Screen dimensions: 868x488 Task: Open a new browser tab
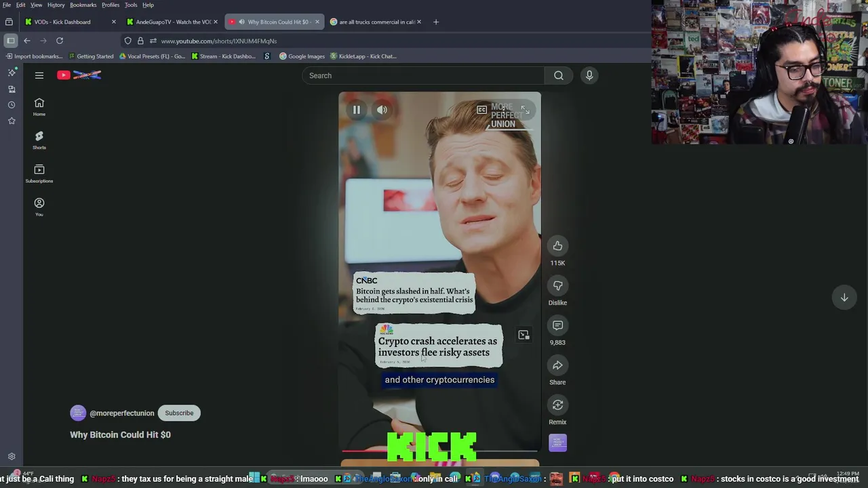[436, 22]
